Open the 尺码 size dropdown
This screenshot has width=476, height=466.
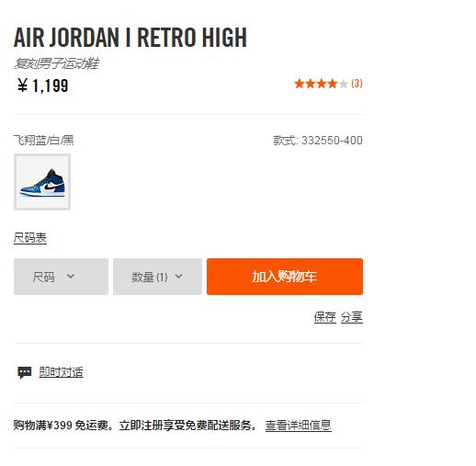pyautogui.click(x=61, y=277)
